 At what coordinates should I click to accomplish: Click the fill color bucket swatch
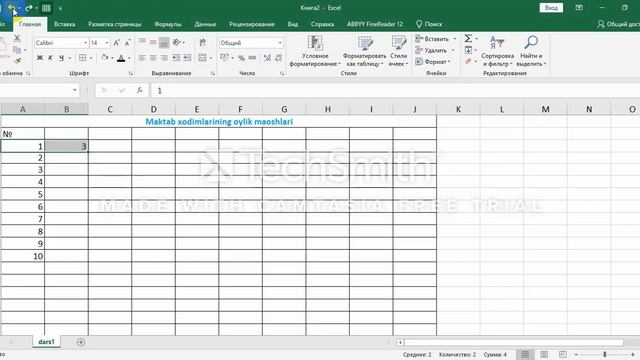[x=105, y=58]
